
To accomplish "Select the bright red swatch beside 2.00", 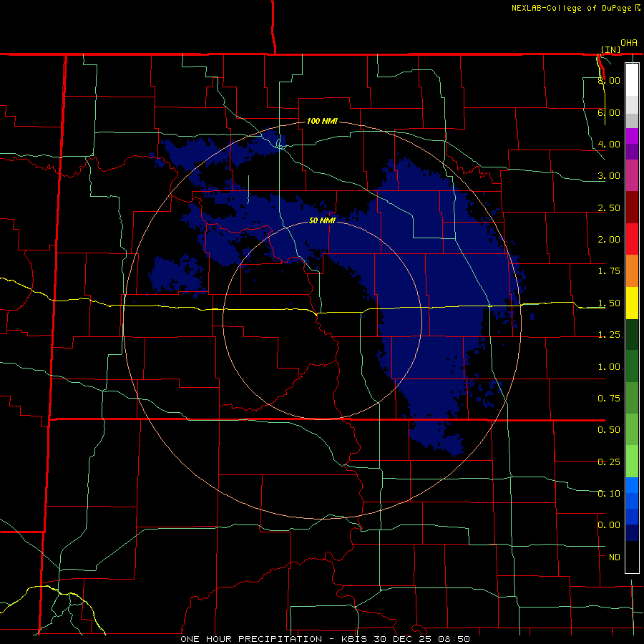I will (632, 239).
